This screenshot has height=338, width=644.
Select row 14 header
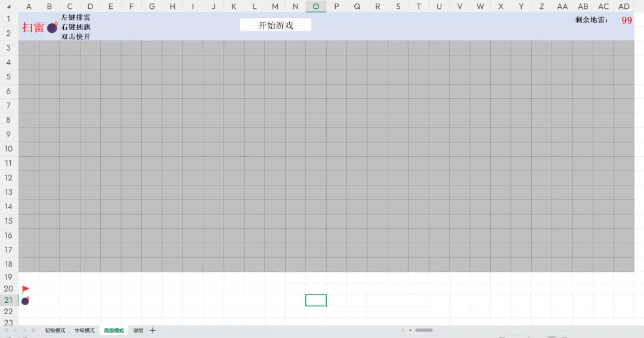tap(8, 207)
